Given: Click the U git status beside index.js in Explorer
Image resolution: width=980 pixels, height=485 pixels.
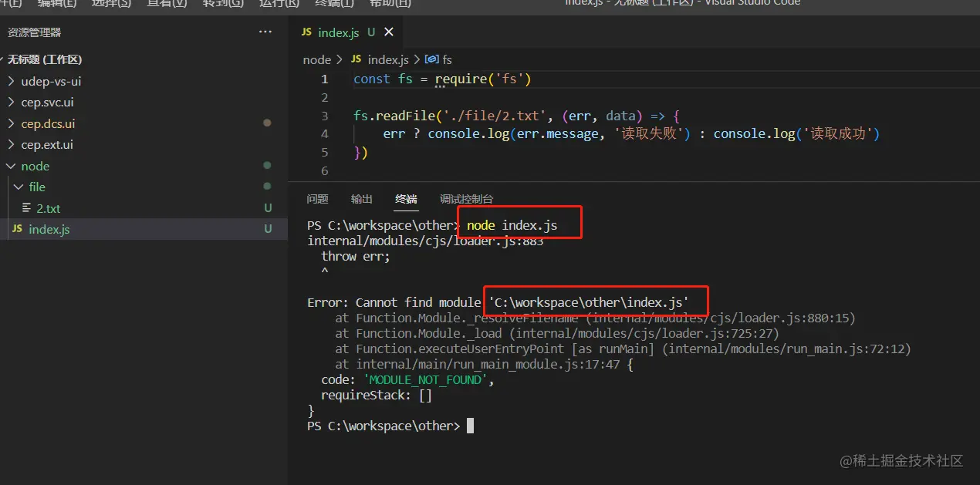Looking at the screenshot, I should (x=268, y=229).
